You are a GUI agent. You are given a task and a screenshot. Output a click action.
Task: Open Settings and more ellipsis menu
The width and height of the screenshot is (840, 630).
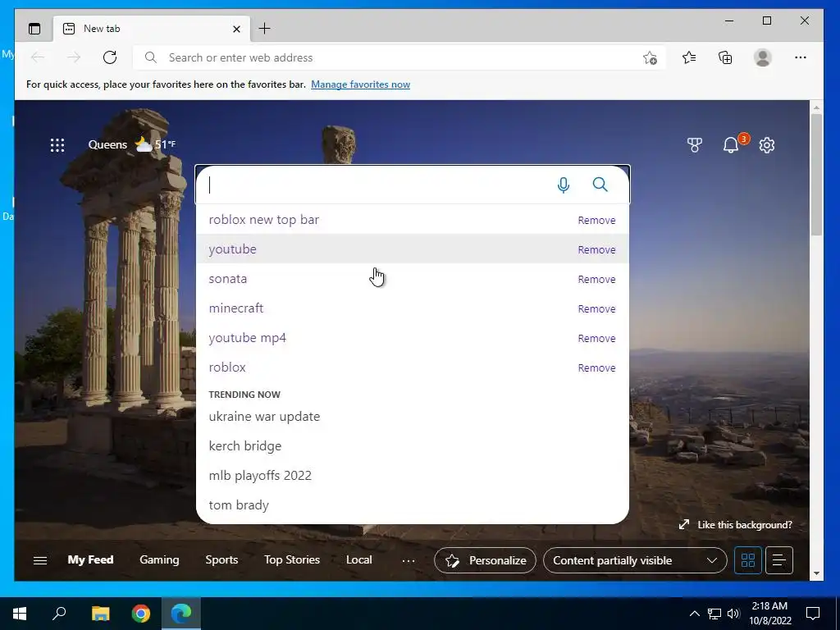click(801, 57)
